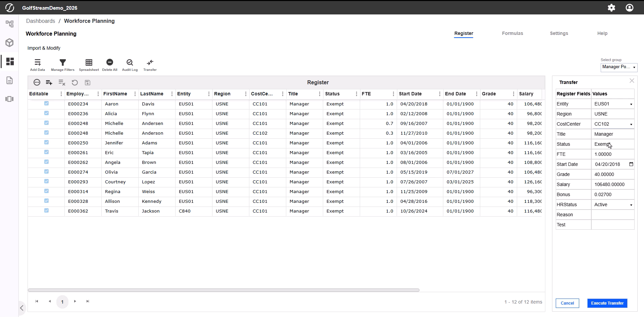Open the Select group dropdown
The width and height of the screenshot is (644, 317).
pyautogui.click(x=619, y=67)
